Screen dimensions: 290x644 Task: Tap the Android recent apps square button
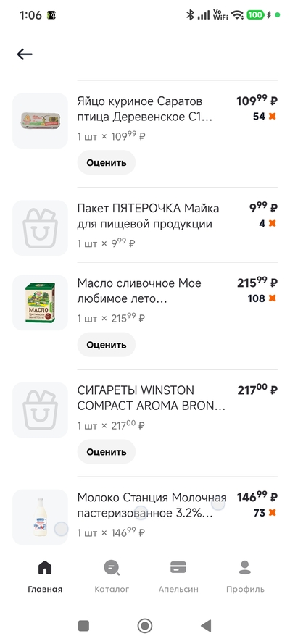coord(83,626)
